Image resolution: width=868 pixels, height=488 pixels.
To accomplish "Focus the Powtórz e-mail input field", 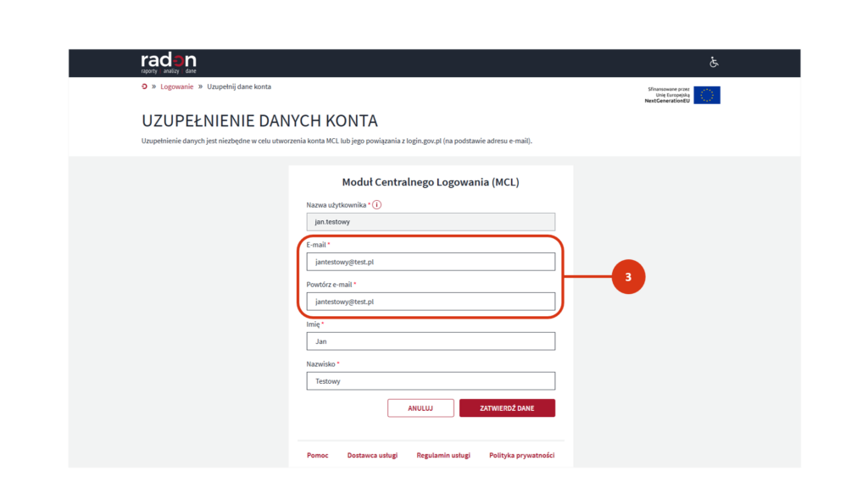I will click(431, 302).
